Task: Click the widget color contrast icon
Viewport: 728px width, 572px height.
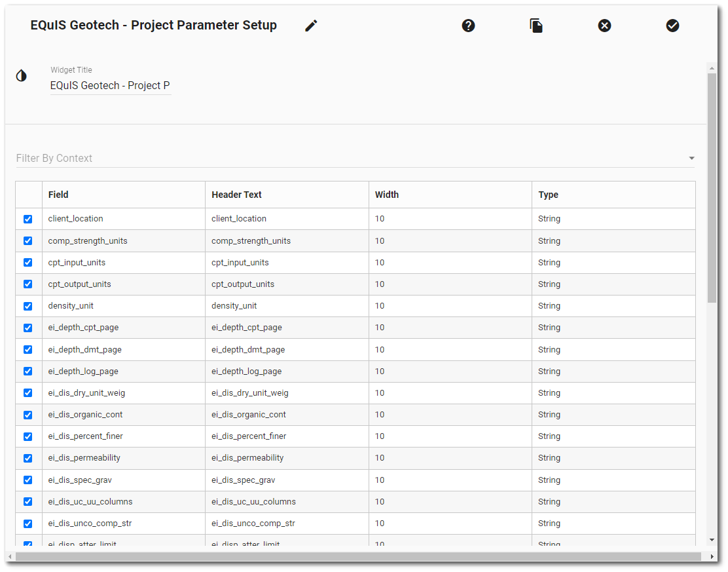Action: [x=22, y=75]
